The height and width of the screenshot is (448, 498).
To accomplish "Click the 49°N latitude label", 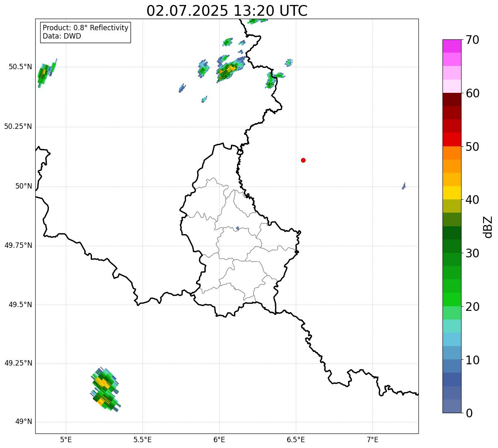I will [x=24, y=422].
